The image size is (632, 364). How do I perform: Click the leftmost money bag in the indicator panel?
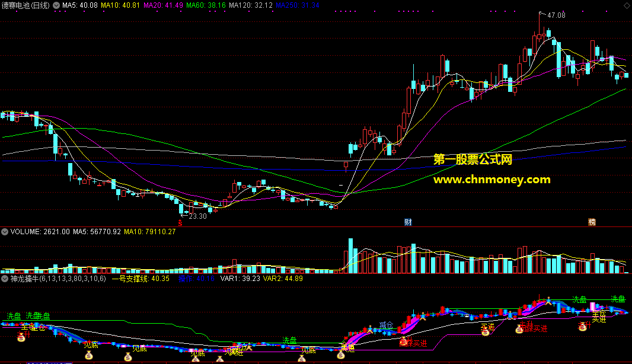[x=21, y=338]
